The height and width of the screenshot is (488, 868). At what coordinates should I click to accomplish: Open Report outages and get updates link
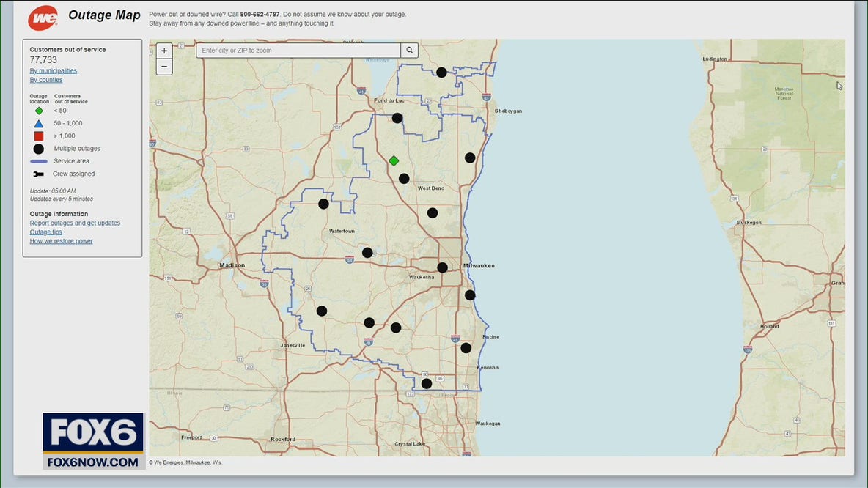tap(75, 223)
